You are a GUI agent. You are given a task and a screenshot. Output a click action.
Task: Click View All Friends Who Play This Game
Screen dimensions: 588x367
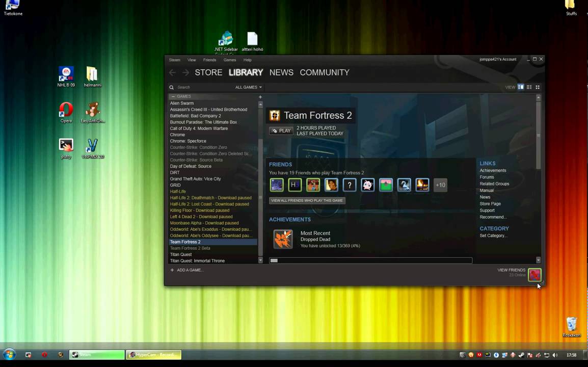click(x=307, y=200)
